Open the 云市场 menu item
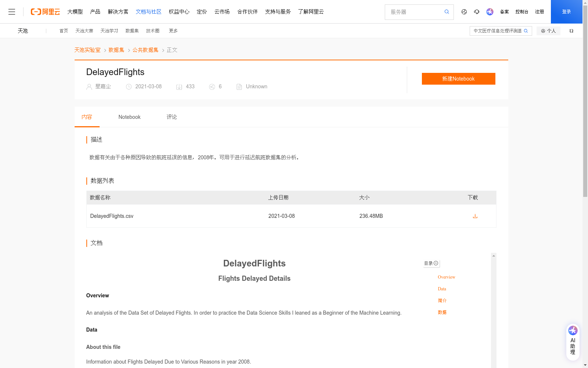 pyautogui.click(x=222, y=12)
